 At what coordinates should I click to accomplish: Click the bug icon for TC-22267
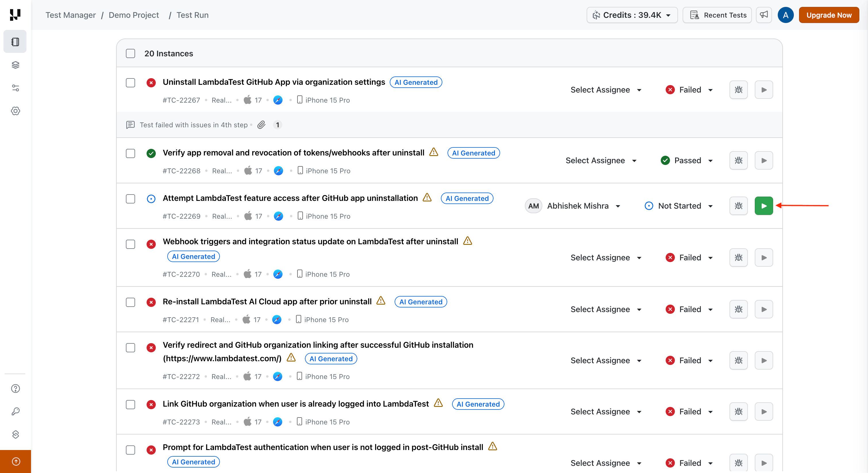(x=738, y=90)
